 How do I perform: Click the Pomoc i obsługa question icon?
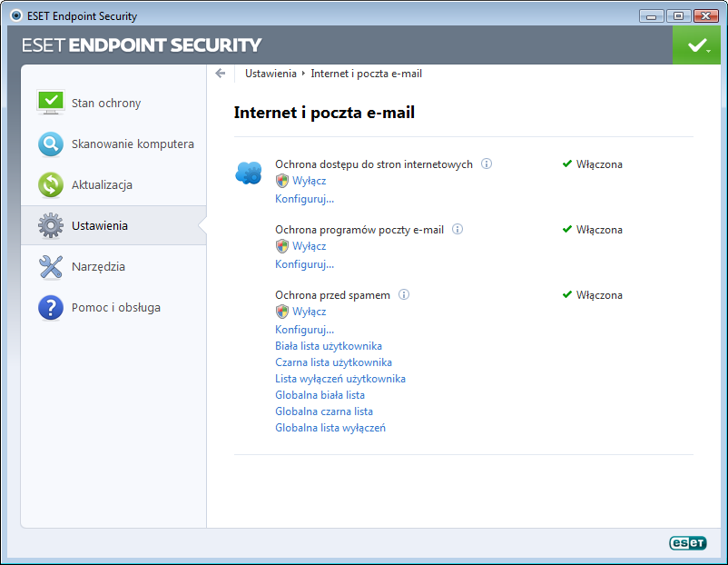(51, 308)
